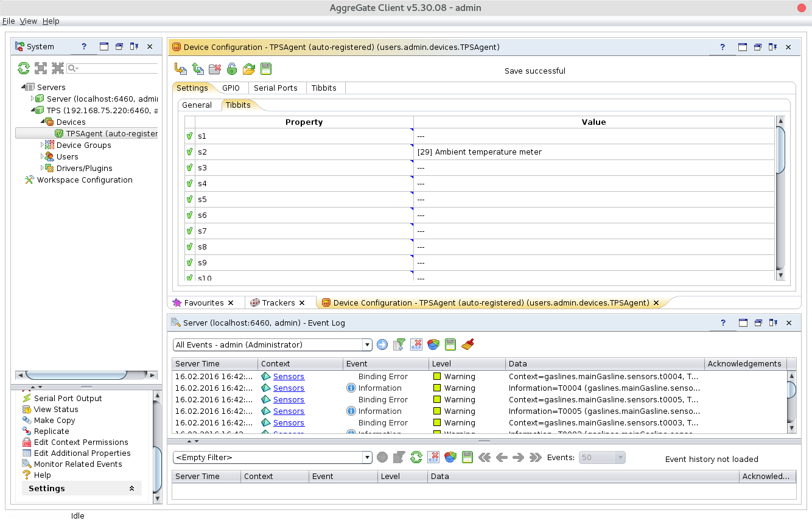Viewport: 812px width, 521px height.
Task: Click the blue arrow icon beside All Events dropdown
Action: pyautogui.click(x=382, y=345)
